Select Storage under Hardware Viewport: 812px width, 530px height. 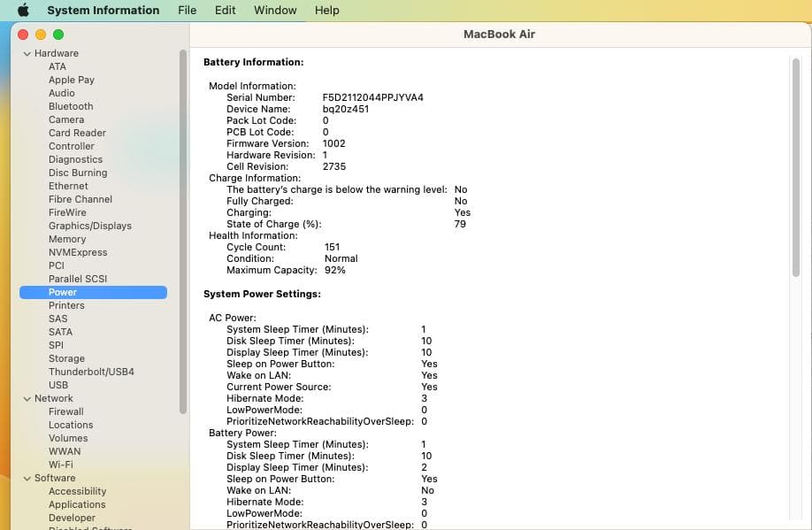66,358
